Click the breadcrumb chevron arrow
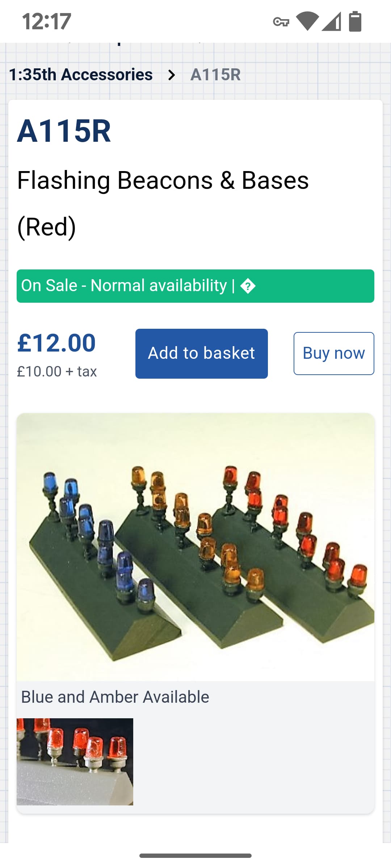Screen dimensions: 391x868 172,75
